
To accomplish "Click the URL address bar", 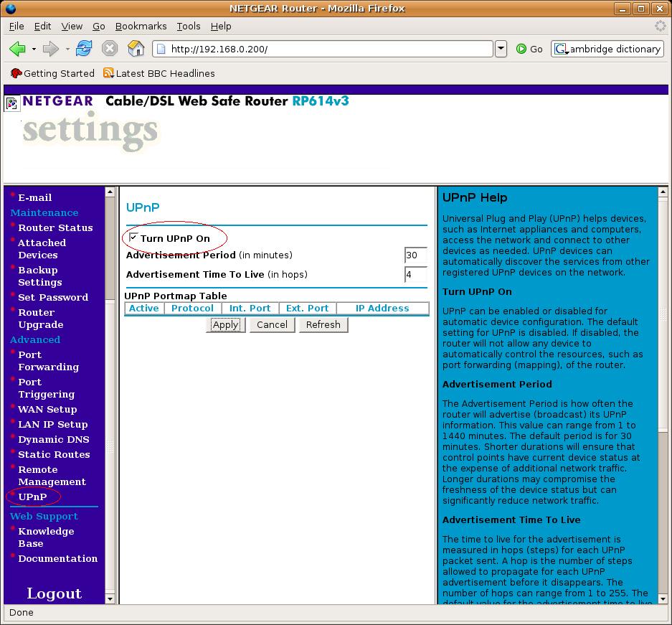I will click(x=323, y=49).
